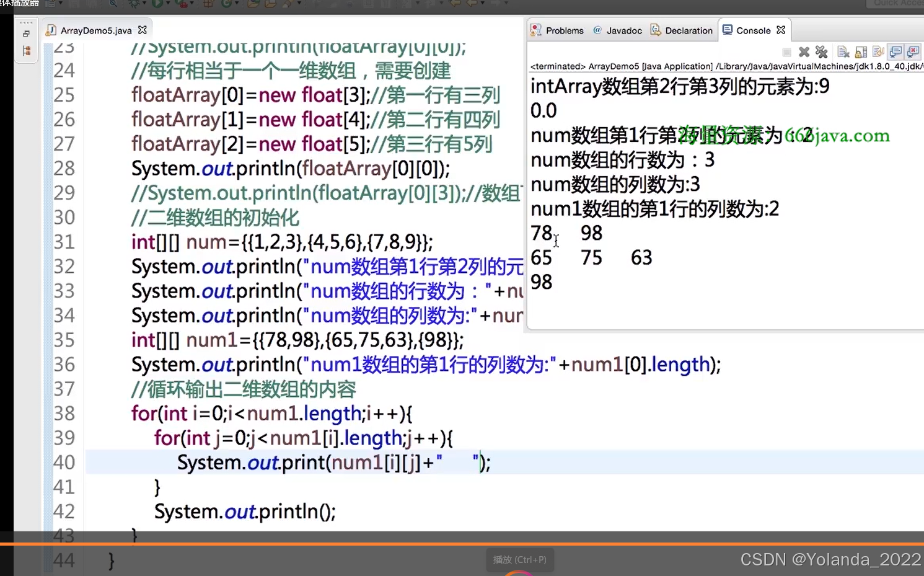Click the code "System.out.println();" on line 42
This screenshot has height=576, width=924.
pos(245,512)
